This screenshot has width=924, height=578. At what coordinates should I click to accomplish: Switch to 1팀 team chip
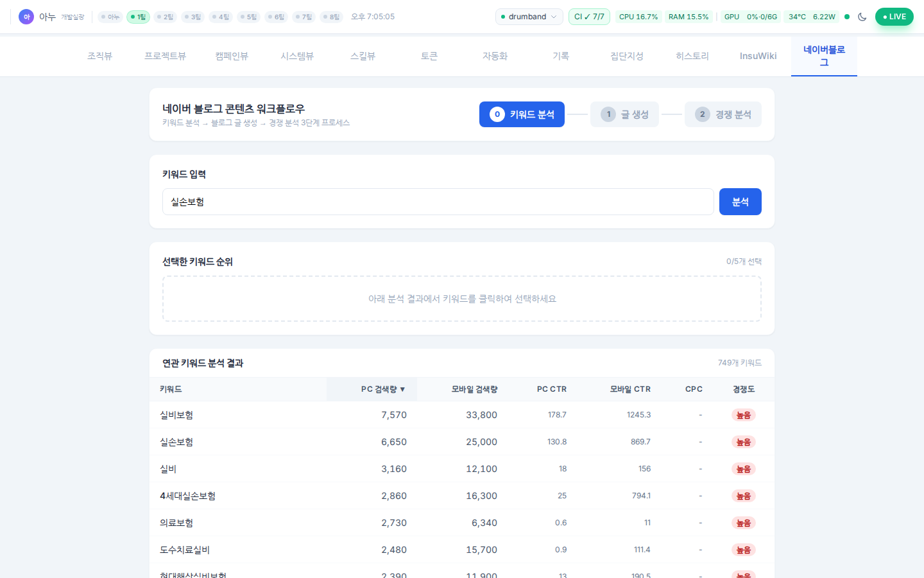138,17
